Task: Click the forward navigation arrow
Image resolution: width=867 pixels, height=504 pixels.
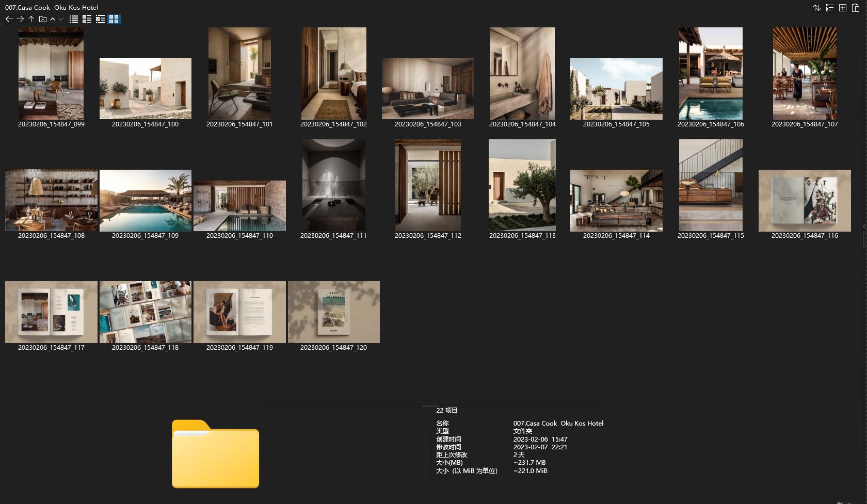Action: (20, 19)
